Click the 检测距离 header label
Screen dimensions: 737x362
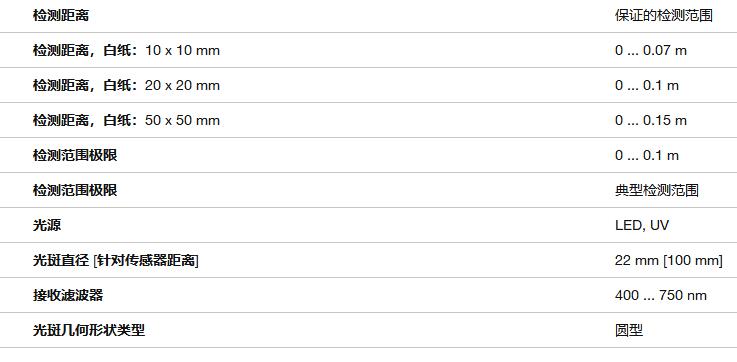(x=61, y=16)
